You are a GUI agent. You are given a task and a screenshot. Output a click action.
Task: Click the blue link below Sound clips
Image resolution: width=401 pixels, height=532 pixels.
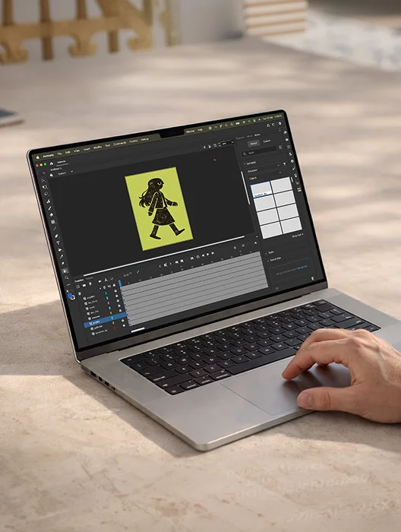coord(302,266)
